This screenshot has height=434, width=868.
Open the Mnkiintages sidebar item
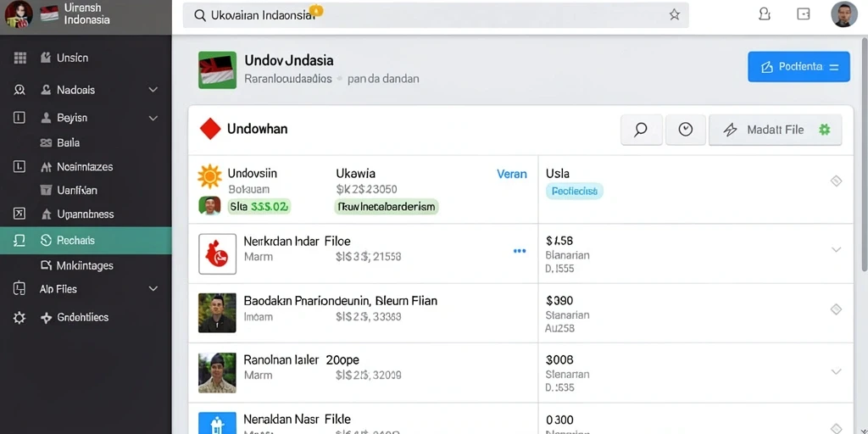click(77, 265)
